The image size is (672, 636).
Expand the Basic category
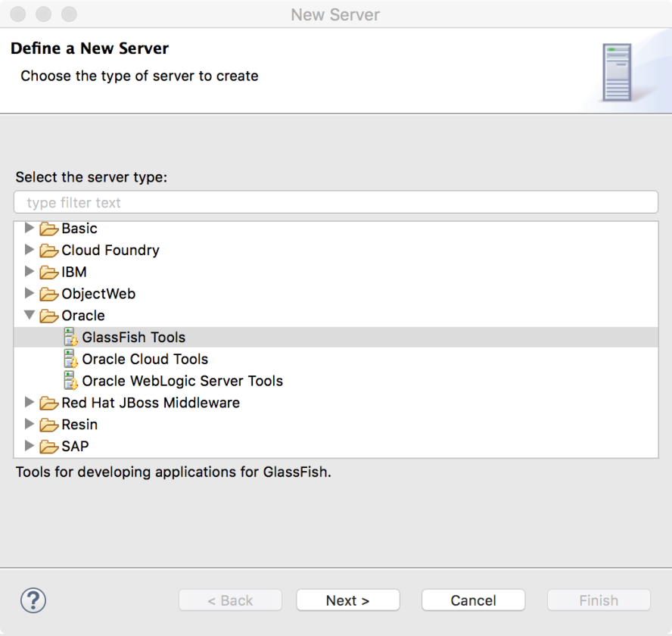pos(30,228)
